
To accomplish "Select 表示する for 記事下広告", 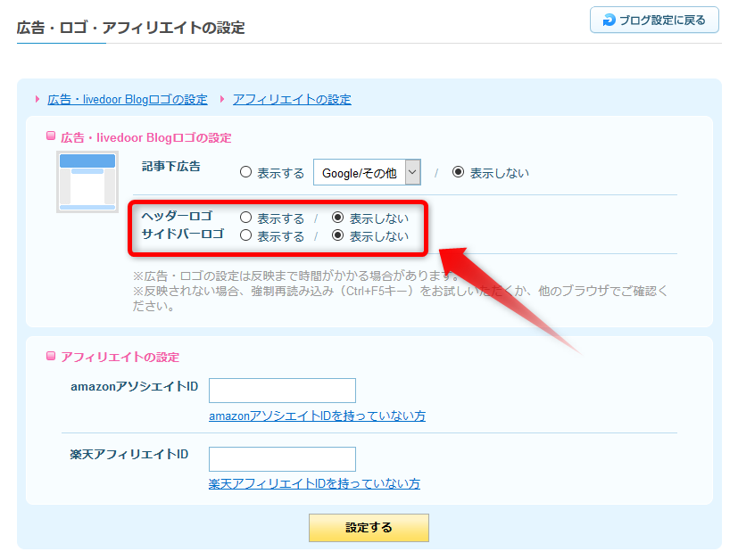I will pyautogui.click(x=245, y=172).
